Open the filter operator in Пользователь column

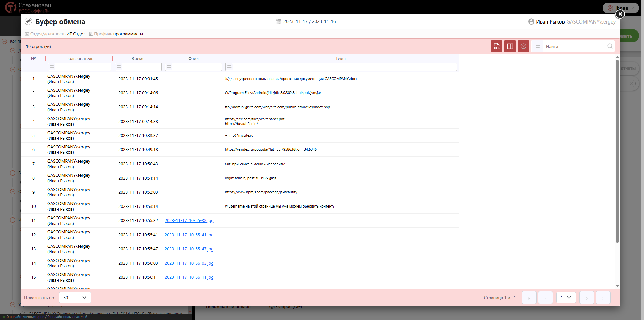pyautogui.click(x=52, y=67)
